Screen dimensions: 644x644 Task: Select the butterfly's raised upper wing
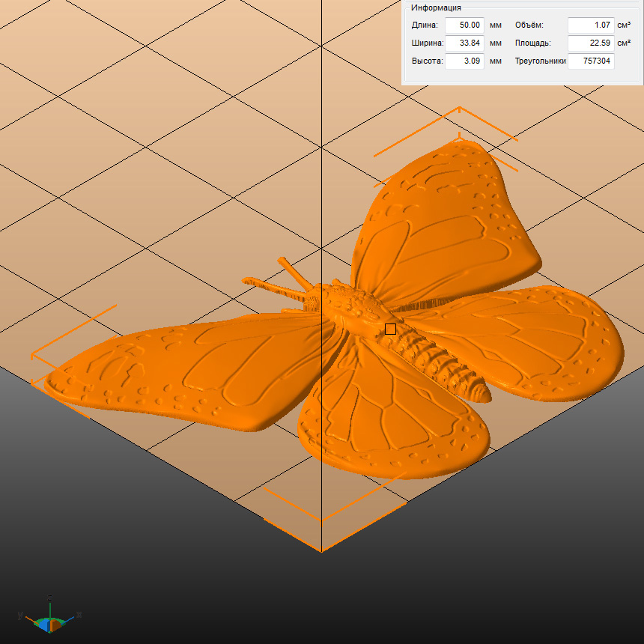442,217
